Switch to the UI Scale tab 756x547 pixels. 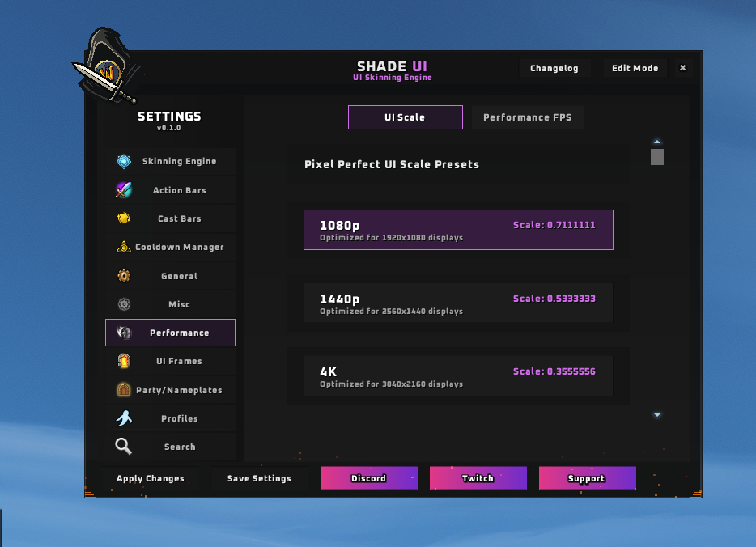406,117
